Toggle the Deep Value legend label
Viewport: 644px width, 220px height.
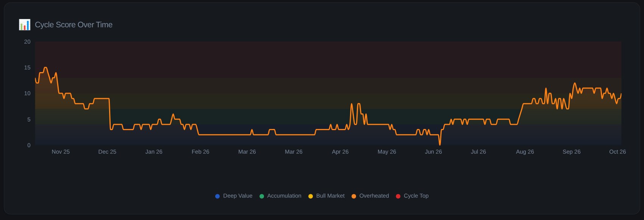pyautogui.click(x=238, y=196)
